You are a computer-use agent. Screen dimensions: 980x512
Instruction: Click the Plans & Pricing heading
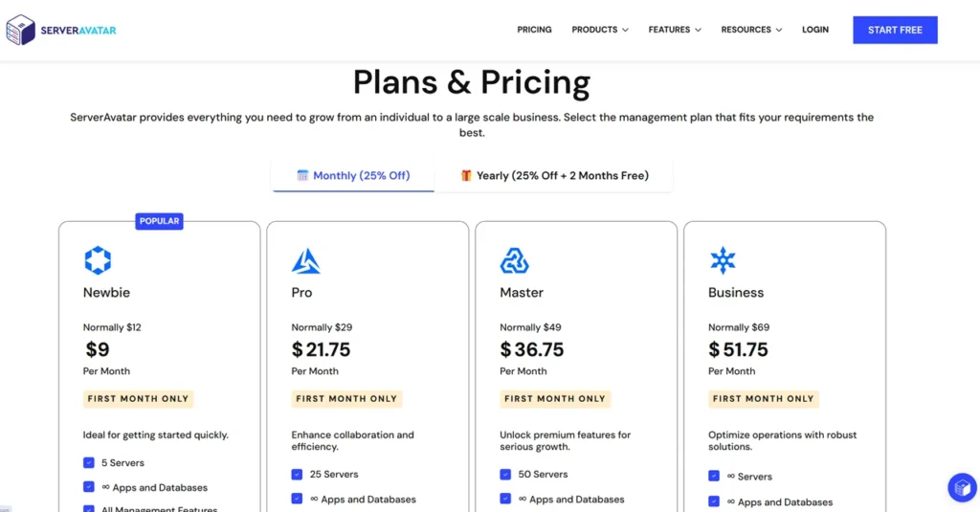(x=472, y=82)
